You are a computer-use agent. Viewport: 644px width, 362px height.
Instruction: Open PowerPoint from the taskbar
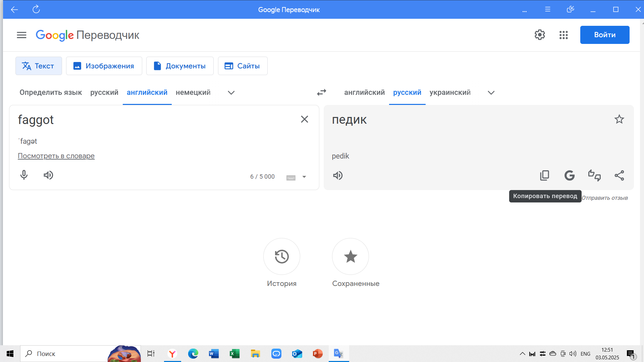tap(318, 354)
